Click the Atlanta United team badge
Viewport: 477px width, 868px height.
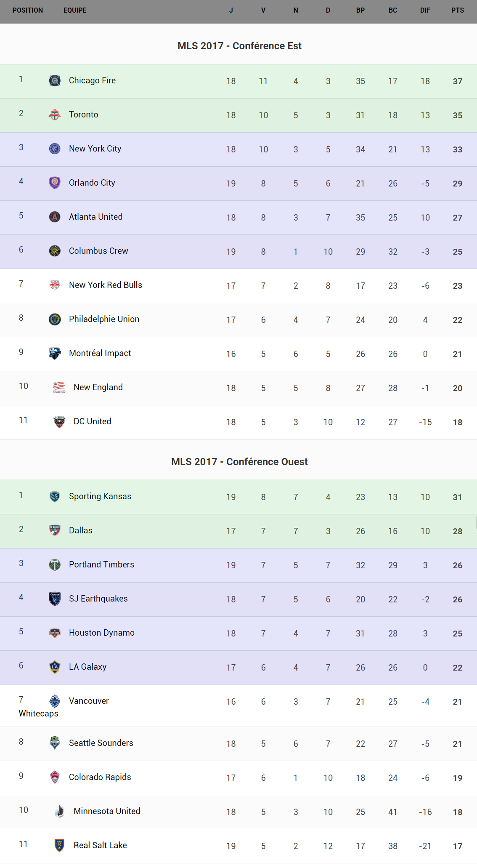tap(55, 217)
